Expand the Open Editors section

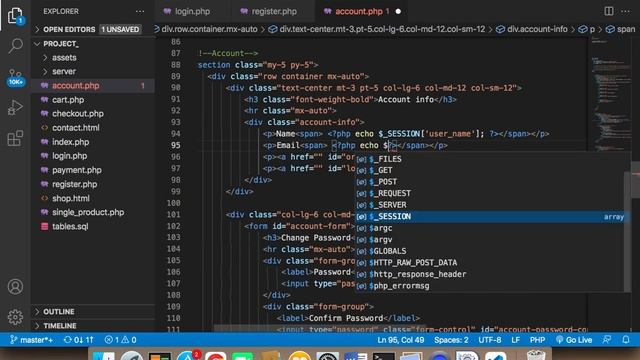pos(69,29)
